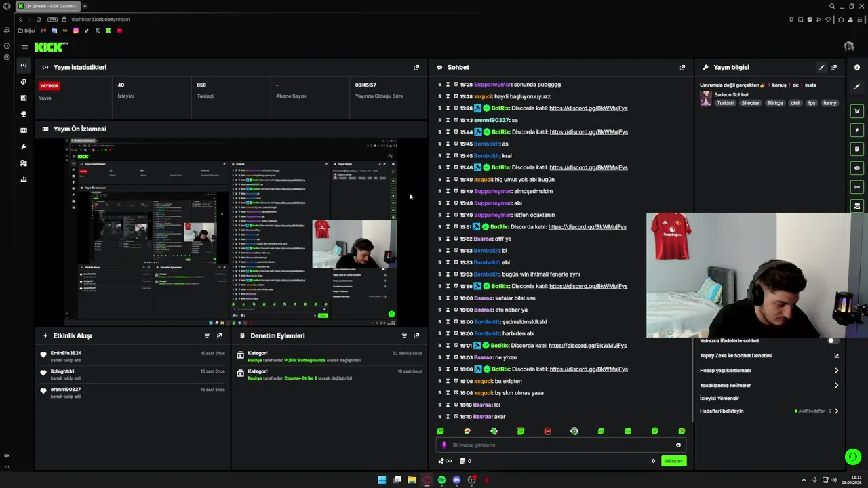868x488 pixels.
Task: Click the lightning bolt icon on right rail
Action: 857,130
